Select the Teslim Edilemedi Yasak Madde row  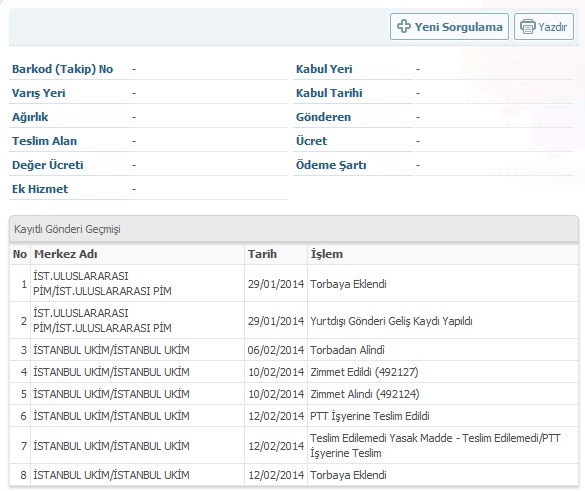pos(294,445)
